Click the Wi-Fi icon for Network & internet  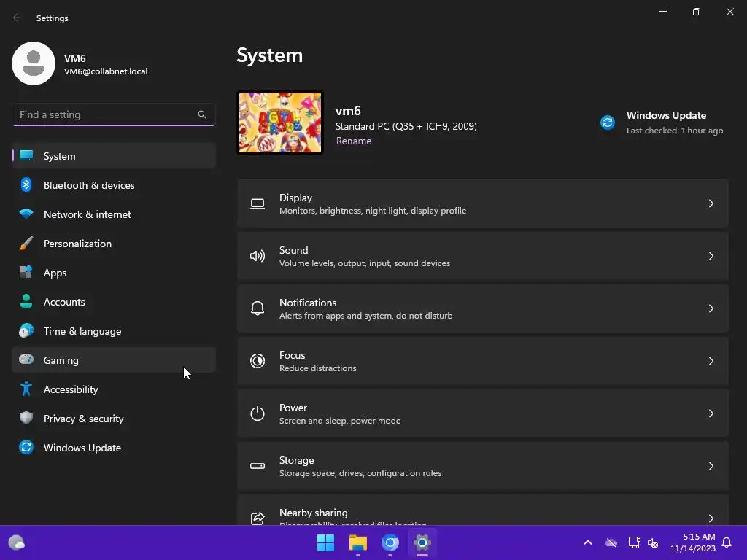click(26, 214)
